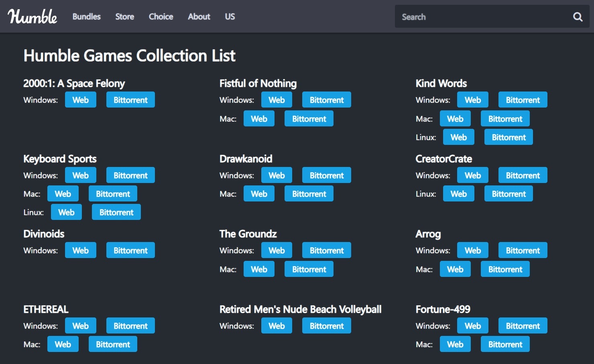Download CreatorCrate Linux via Web

pyautogui.click(x=459, y=194)
